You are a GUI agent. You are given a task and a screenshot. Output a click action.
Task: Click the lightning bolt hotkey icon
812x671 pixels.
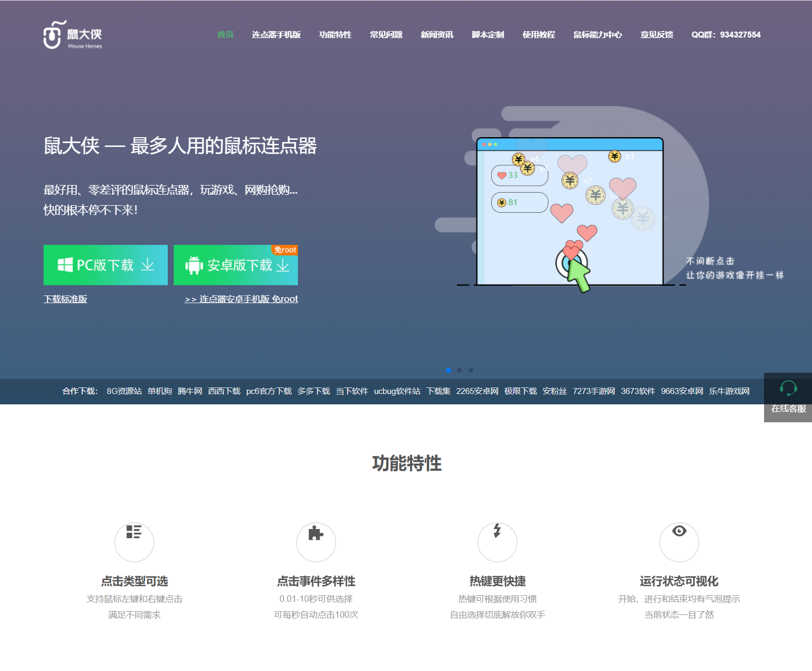[x=497, y=531]
